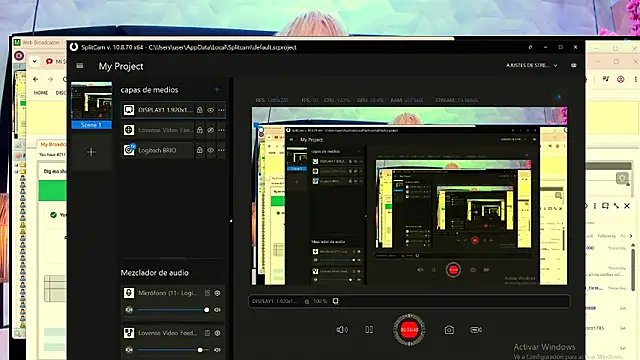Click the SplitCam logo in title bar
The height and width of the screenshot is (360, 640).
(x=74, y=47)
